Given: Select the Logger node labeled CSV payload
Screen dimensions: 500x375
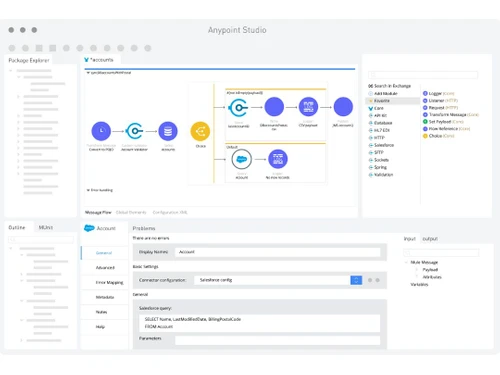Looking at the screenshot, I should pyautogui.click(x=308, y=107).
